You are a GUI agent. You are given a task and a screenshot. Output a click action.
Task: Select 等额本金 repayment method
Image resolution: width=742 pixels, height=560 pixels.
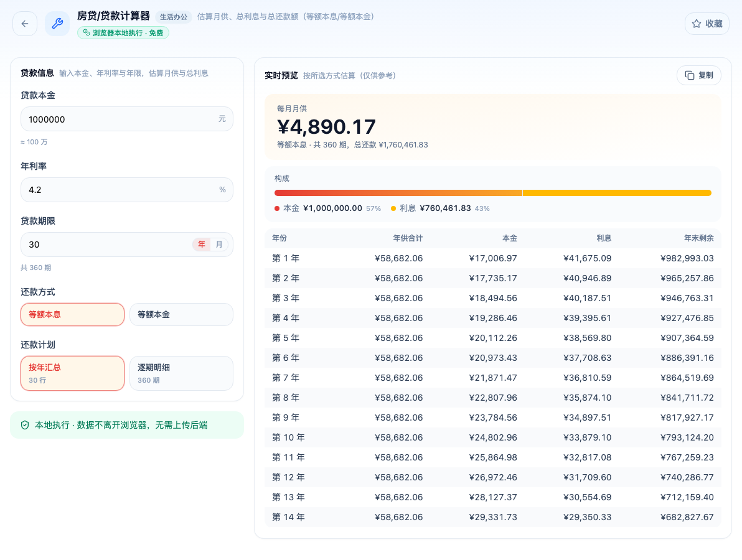click(181, 314)
